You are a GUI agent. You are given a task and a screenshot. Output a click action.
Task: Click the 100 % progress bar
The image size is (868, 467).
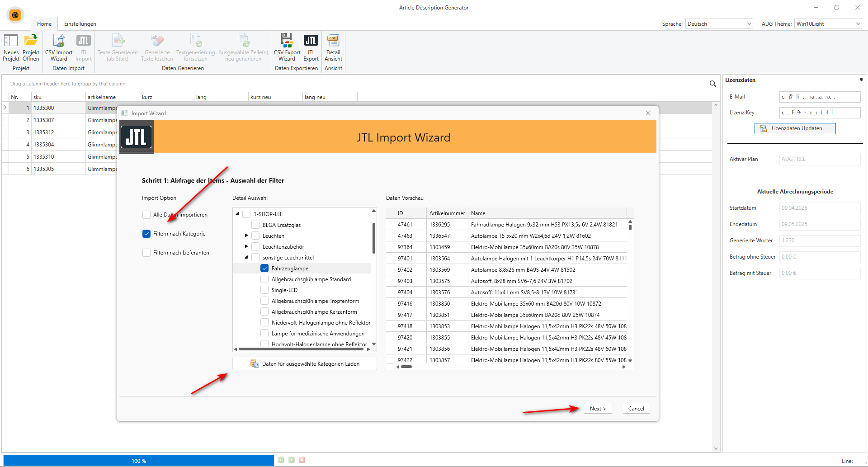coord(139,461)
